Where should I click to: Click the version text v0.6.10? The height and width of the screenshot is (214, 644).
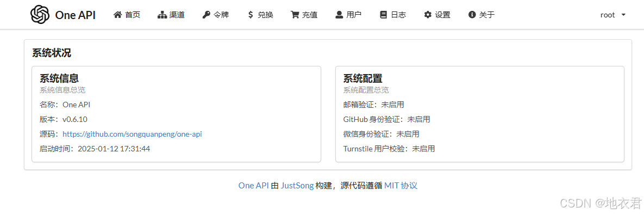pos(75,119)
